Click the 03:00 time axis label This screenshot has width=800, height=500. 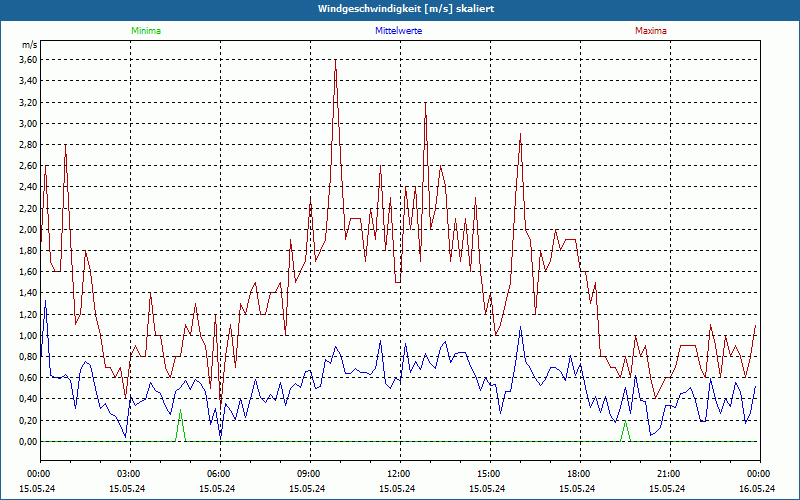[x=131, y=474]
